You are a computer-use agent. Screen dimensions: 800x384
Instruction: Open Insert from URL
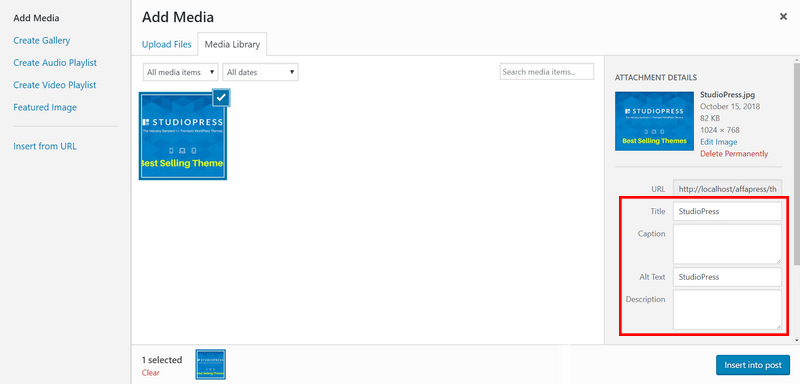click(45, 146)
